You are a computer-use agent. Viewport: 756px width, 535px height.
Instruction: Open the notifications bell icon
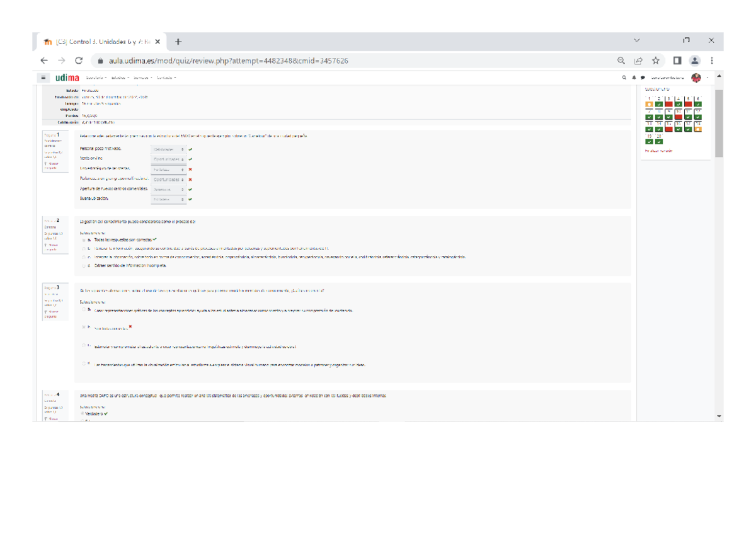point(633,78)
